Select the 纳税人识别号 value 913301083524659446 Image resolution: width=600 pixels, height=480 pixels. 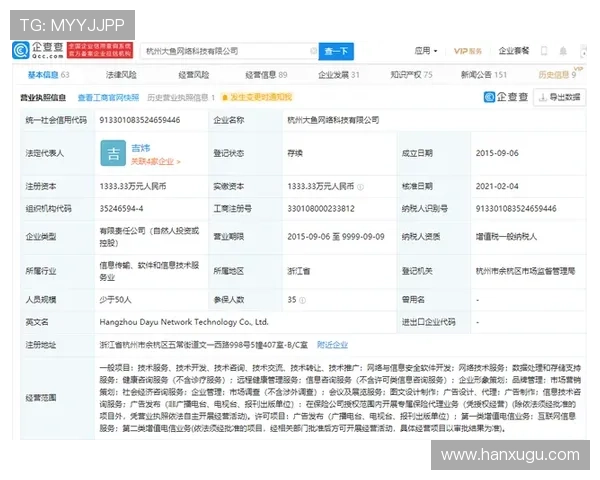click(x=516, y=209)
